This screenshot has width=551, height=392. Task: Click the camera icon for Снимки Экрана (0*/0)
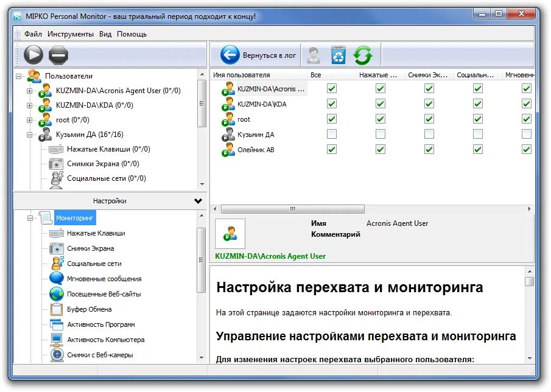tap(56, 164)
